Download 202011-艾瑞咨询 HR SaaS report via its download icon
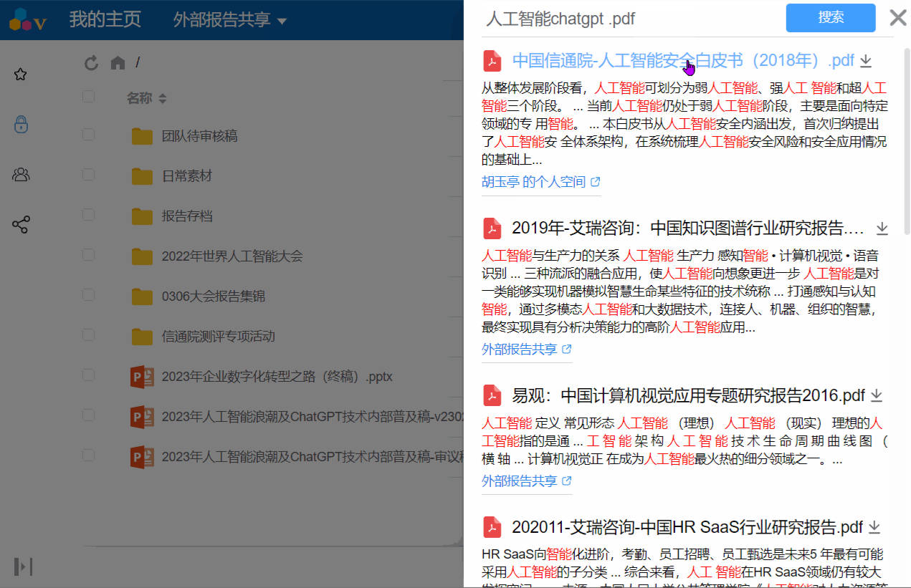 874,528
